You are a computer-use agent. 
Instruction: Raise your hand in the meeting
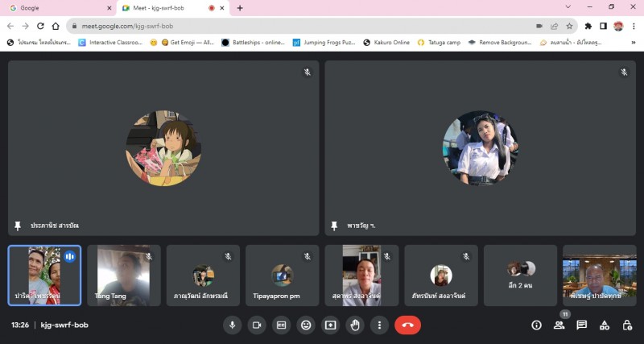coord(355,325)
